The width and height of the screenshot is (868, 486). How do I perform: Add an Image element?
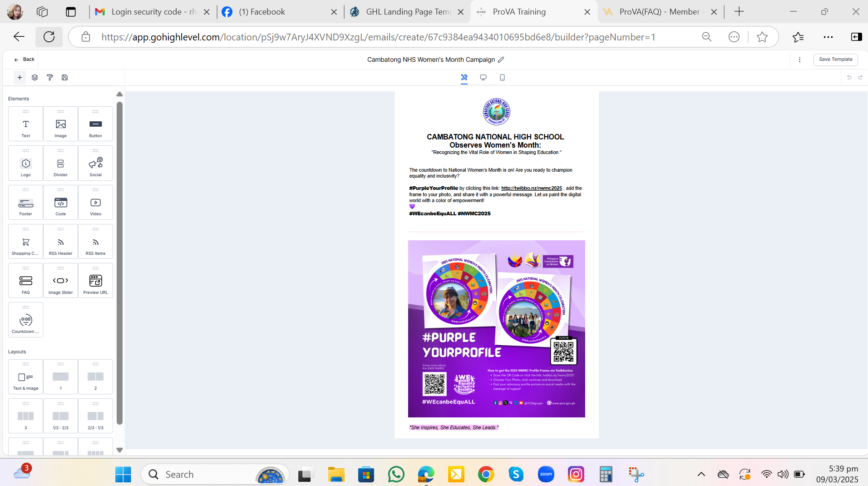(60, 124)
